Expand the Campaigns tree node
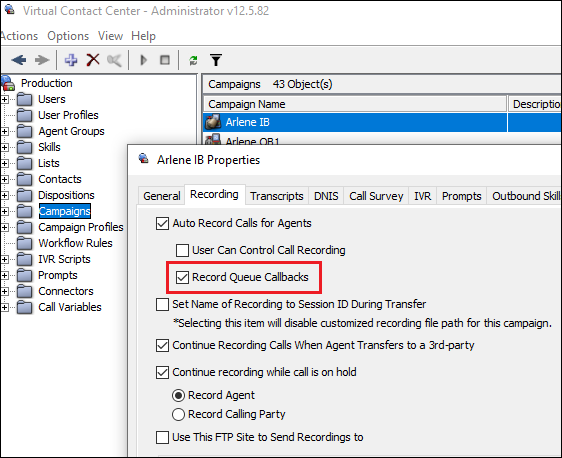 coord(5,211)
